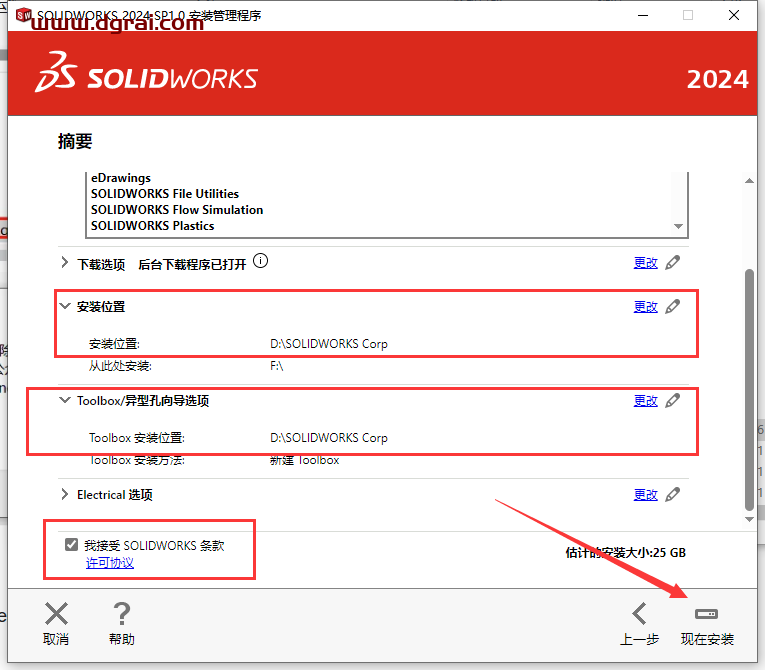Image resolution: width=765 pixels, height=670 pixels.
Task: Click the 更改 link for 下载选项
Action: pyautogui.click(x=645, y=263)
